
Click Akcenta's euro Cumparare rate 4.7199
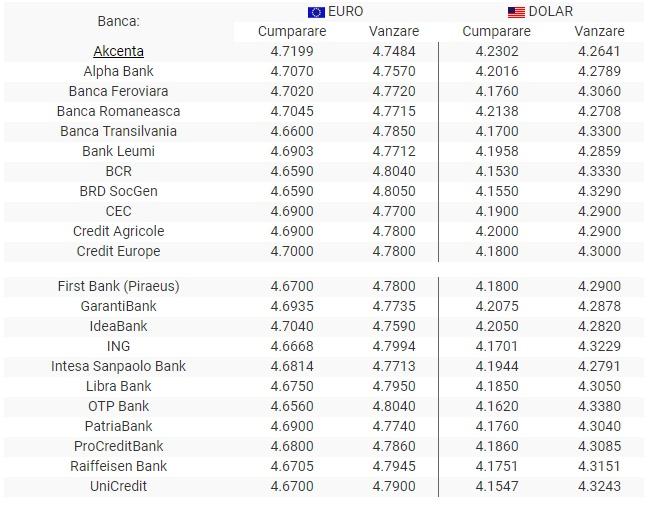coord(292,51)
